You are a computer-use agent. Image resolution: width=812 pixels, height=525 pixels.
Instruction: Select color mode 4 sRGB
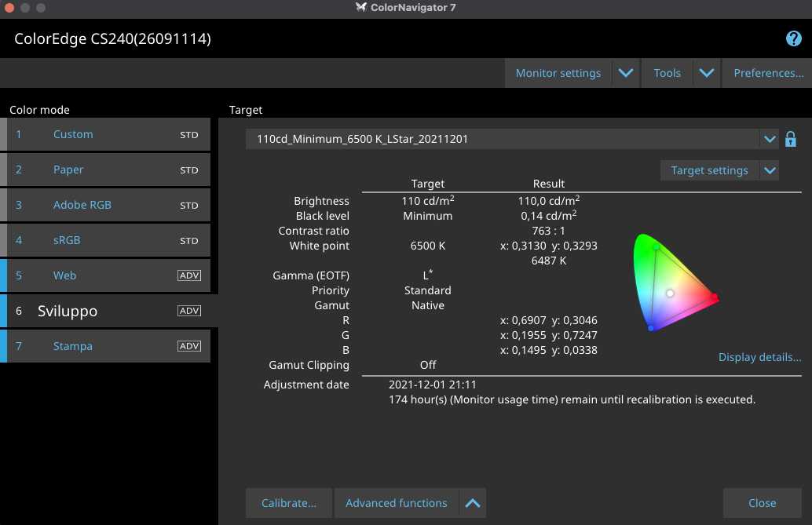(105, 239)
